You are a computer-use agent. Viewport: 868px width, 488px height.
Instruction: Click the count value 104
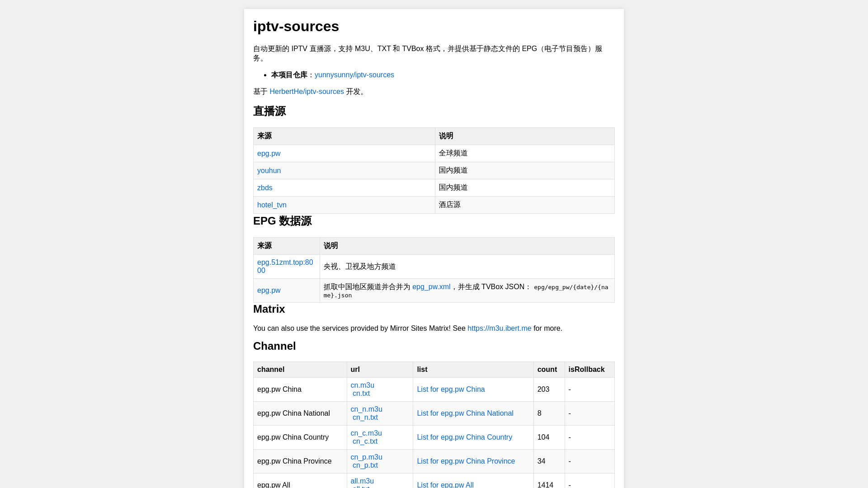coord(543,437)
